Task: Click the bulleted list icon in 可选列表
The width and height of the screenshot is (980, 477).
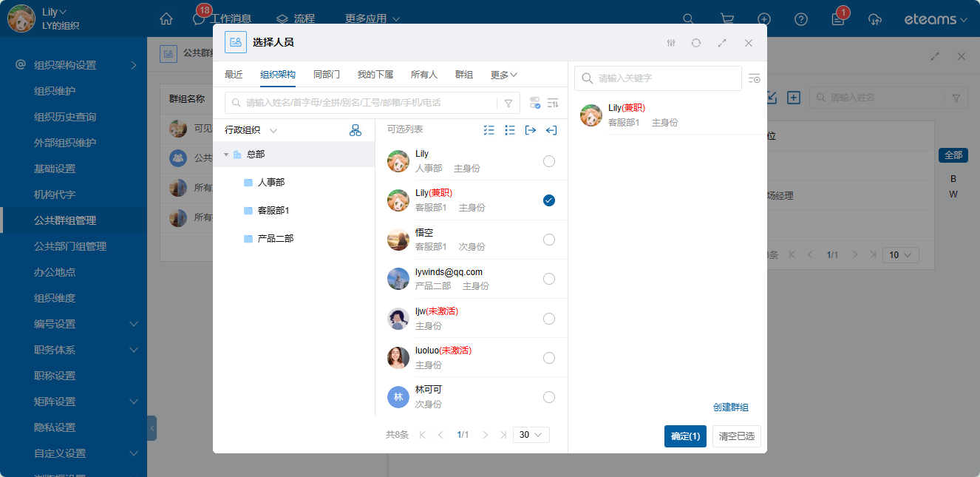Action: 509,130
